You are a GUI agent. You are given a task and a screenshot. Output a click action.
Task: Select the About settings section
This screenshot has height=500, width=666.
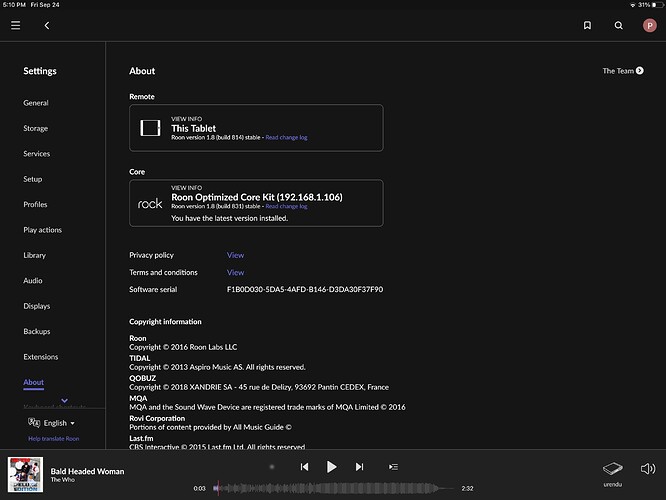click(x=34, y=382)
